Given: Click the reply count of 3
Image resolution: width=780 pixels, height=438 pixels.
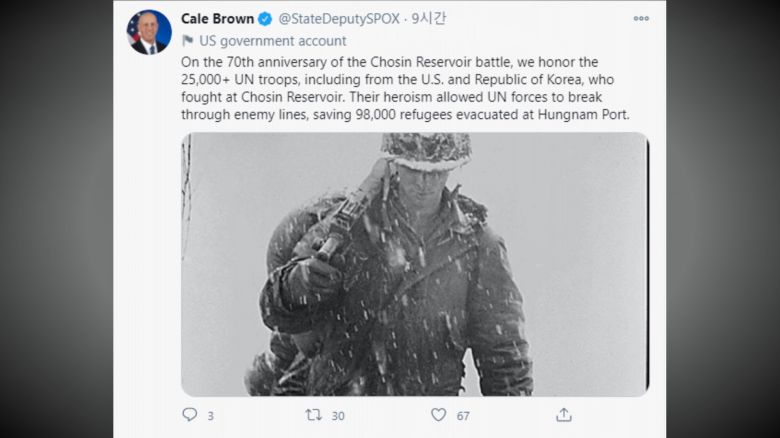Looking at the screenshot, I should 210,415.
